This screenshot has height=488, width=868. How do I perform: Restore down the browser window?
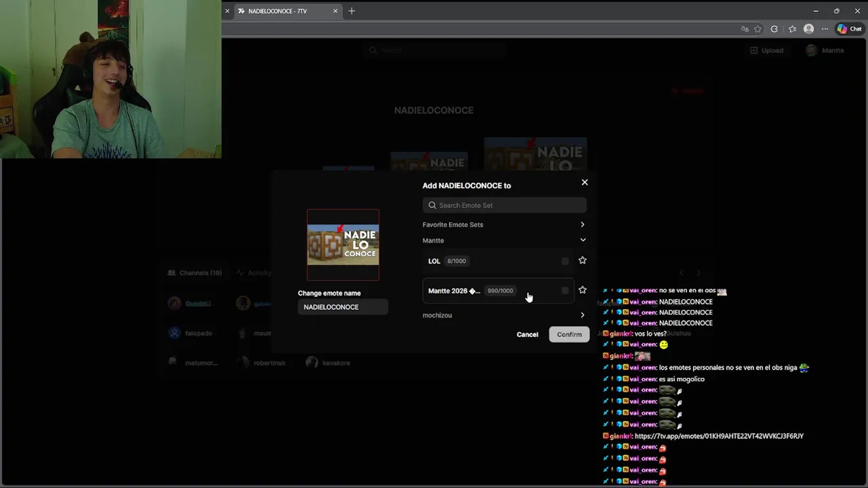tap(836, 11)
